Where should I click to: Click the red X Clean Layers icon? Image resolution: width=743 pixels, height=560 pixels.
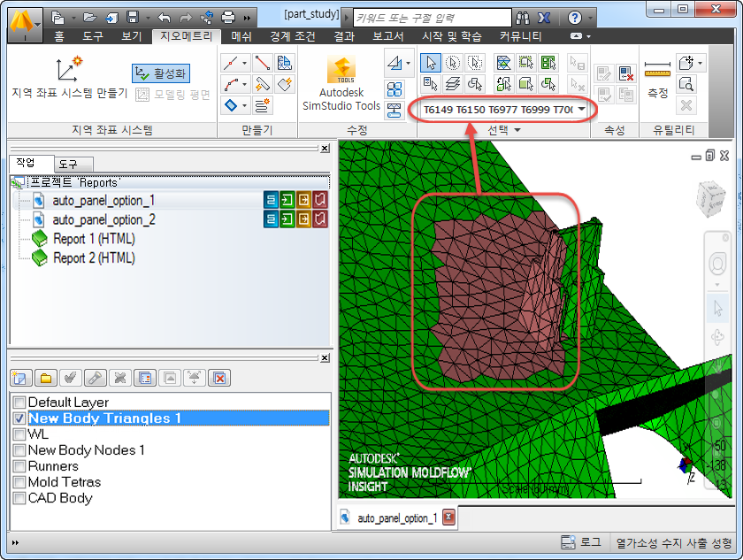[219, 378]
